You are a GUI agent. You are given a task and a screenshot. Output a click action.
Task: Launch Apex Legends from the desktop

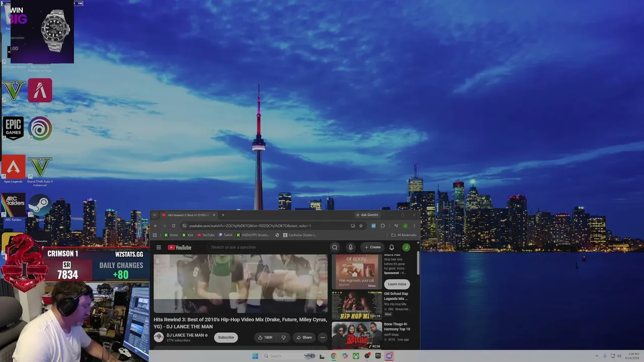(x=13, y=167)
